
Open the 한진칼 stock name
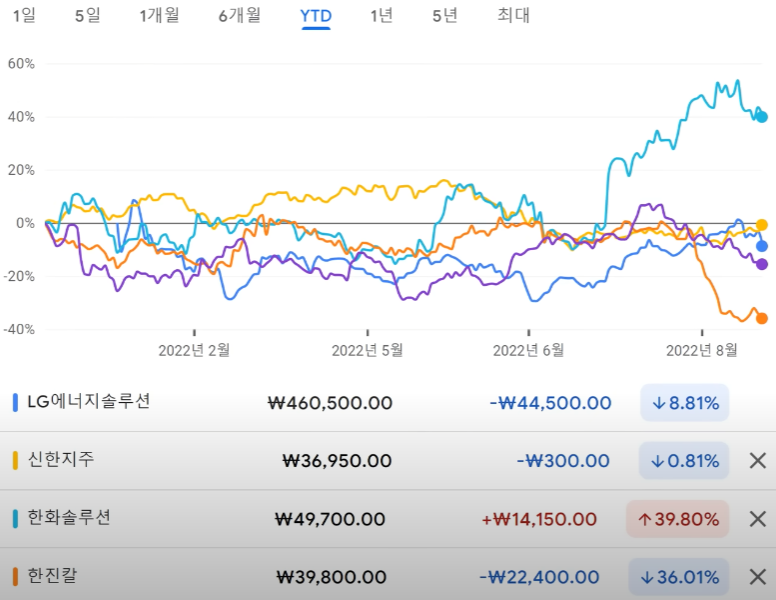(52, 575)
